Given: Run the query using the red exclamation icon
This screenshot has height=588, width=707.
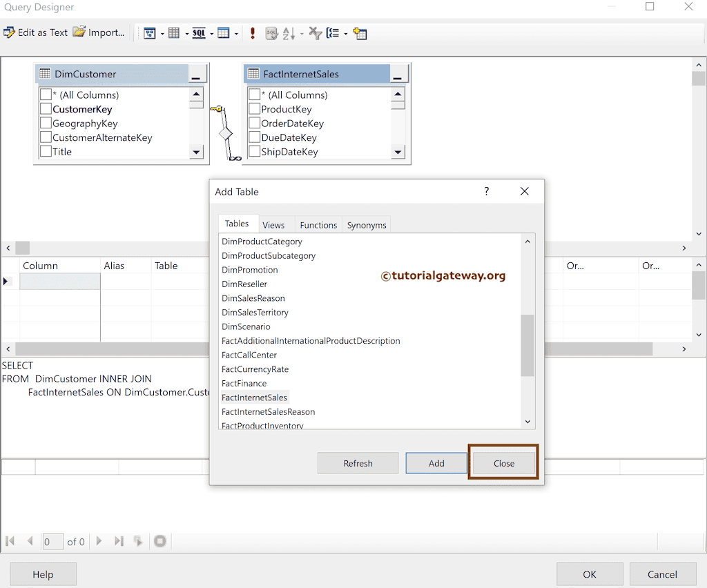Looking at the screenshot, I should (252, 32).
